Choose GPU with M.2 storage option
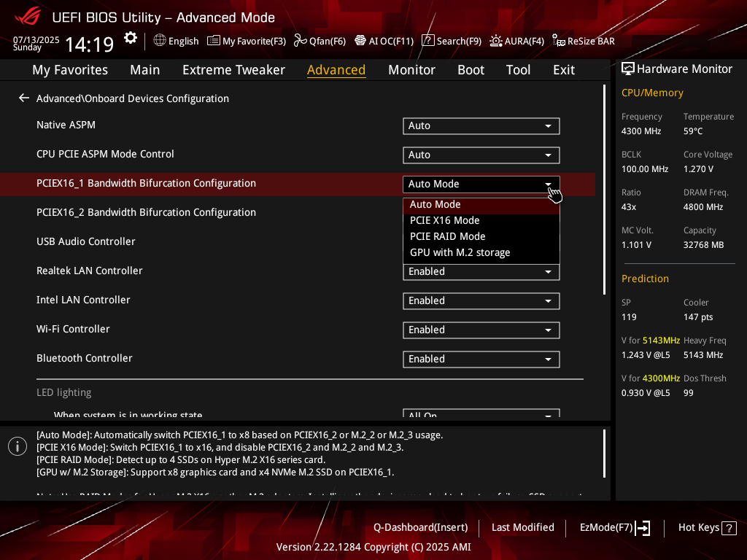This screenshot has width=747, height=560. tap(481, 253)
